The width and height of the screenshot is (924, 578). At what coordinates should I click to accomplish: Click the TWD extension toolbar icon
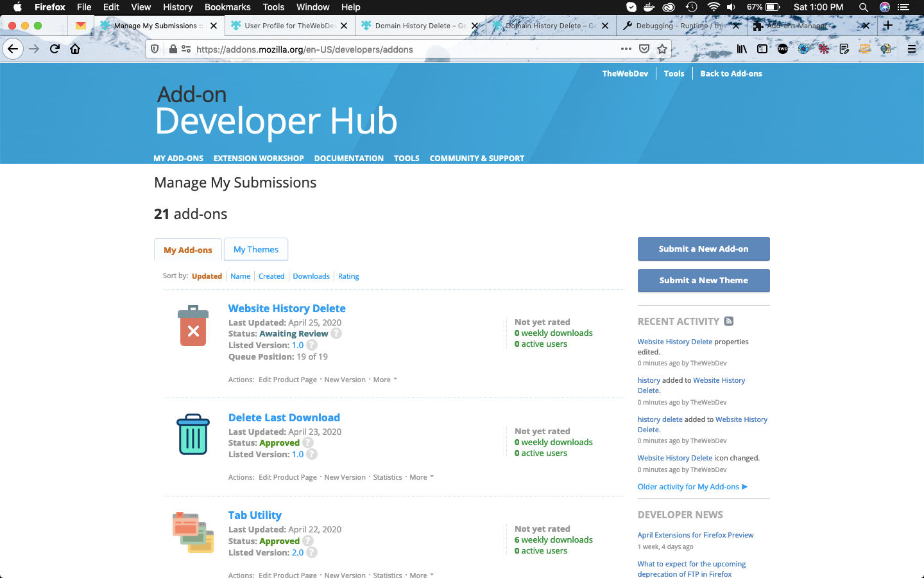point(783,49)
